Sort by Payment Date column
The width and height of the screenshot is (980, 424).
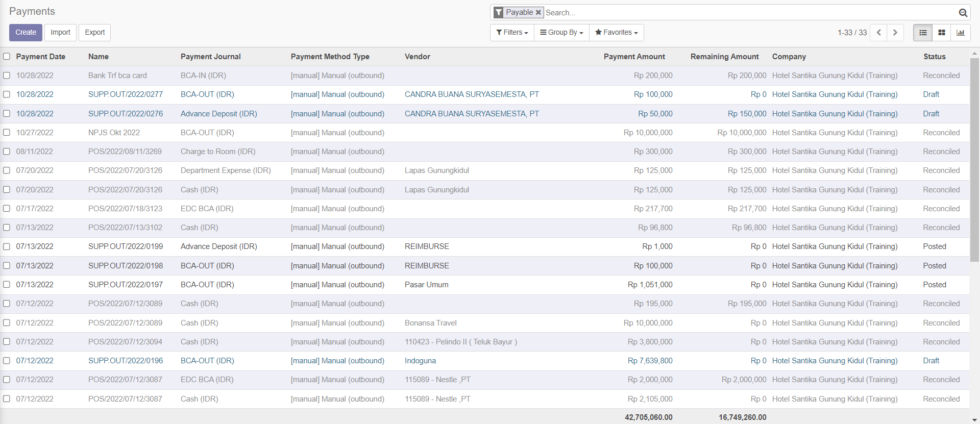(x=41, y=57)
